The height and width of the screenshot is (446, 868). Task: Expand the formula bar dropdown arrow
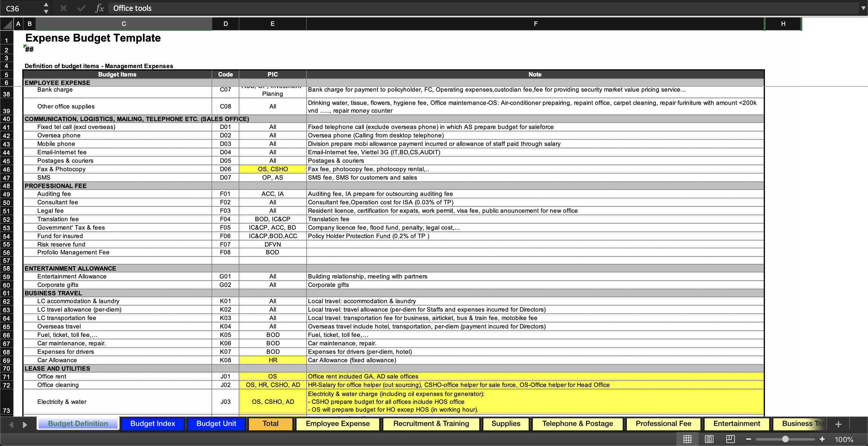pyautogui.click(x=863, y=8)
